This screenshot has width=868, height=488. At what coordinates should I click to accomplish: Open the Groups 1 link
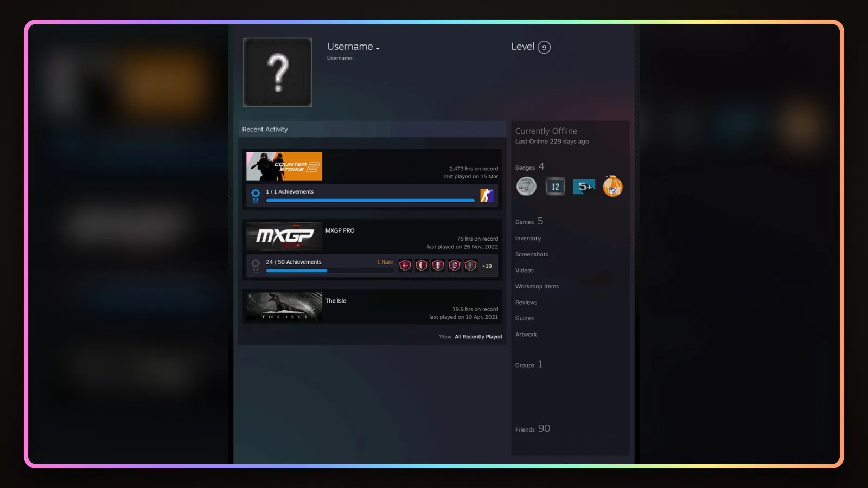pos(529,364)
